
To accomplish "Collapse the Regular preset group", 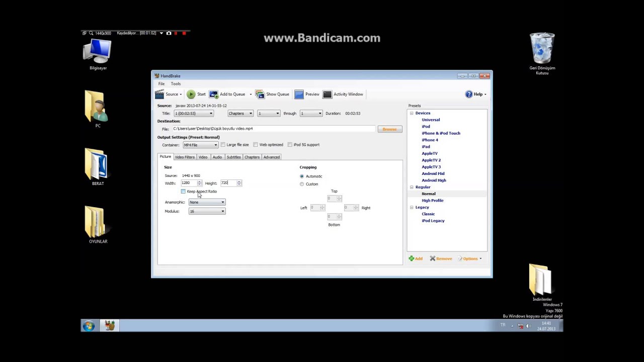I will (412, 187).
